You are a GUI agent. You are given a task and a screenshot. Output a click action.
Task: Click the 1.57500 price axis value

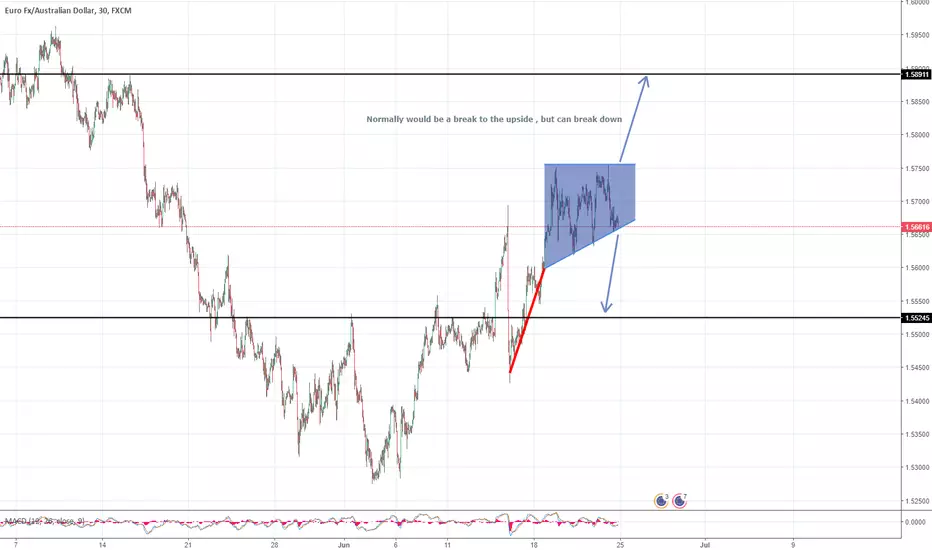pyautogui.click(x=917, y=168)
